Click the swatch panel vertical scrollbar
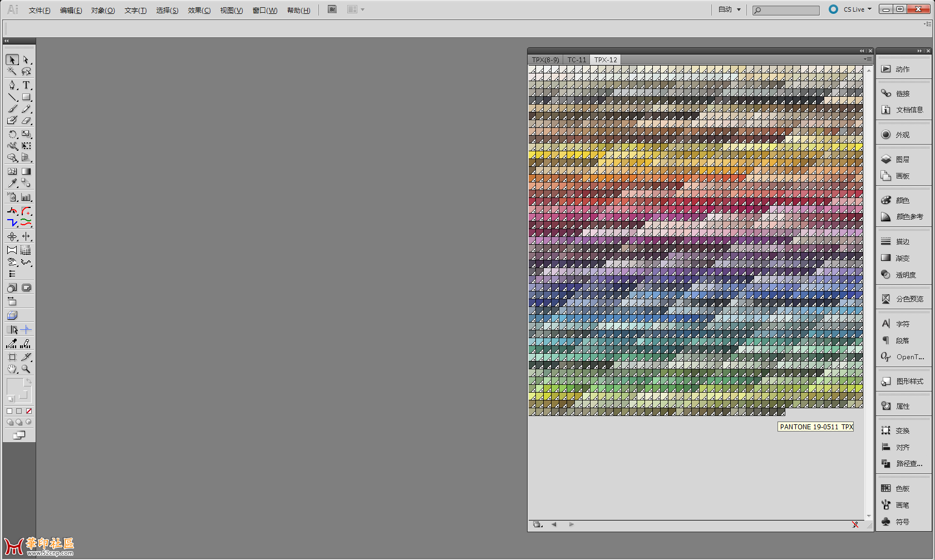This screenshot has height=560, width=935. coord(868,293)
